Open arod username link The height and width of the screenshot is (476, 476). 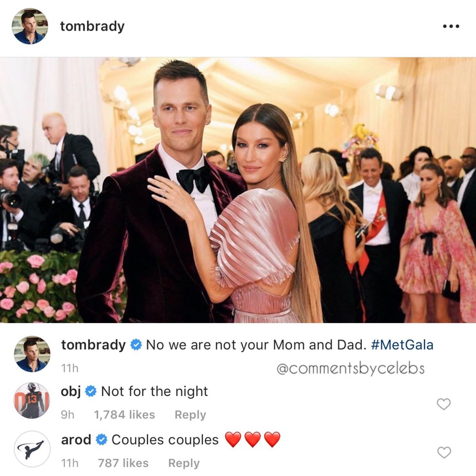tap(76, 440)
